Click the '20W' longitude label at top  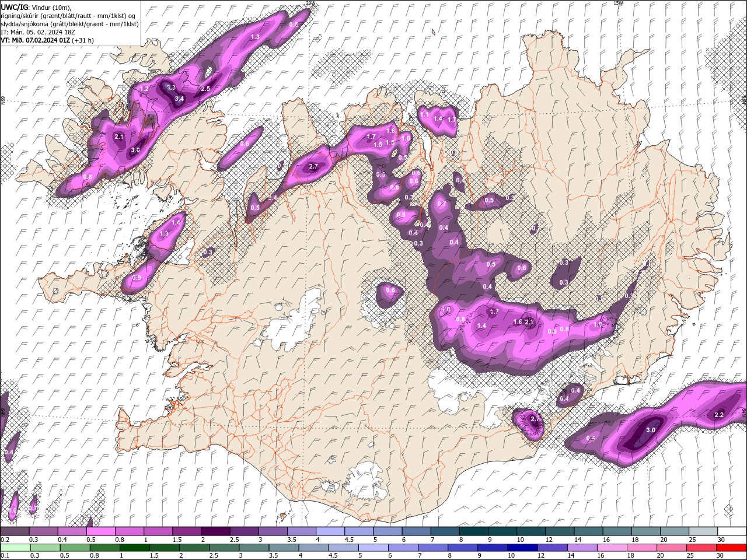[x=311, y=3]
